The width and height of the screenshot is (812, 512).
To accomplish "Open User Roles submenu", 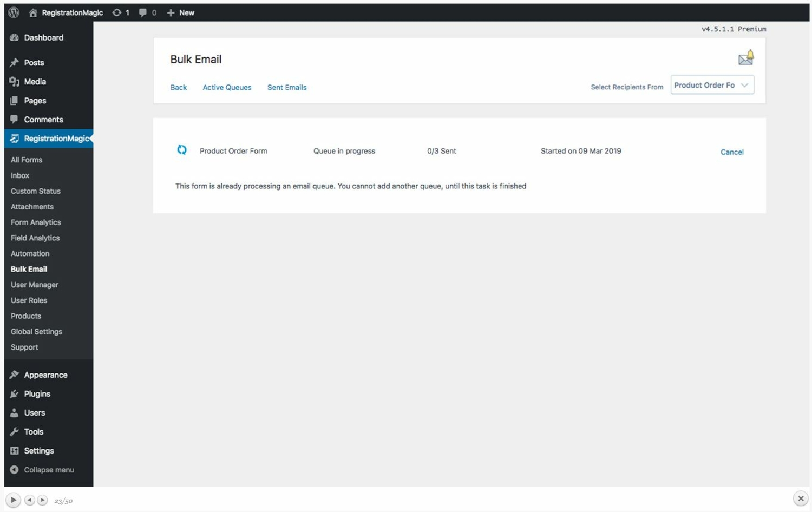I will click(29, 300).
